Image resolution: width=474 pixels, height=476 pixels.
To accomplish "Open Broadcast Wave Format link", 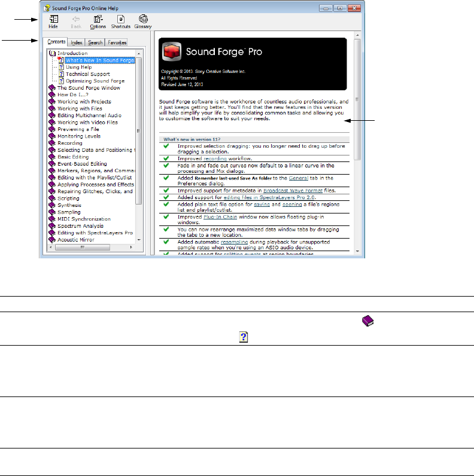I will point(293,191).
